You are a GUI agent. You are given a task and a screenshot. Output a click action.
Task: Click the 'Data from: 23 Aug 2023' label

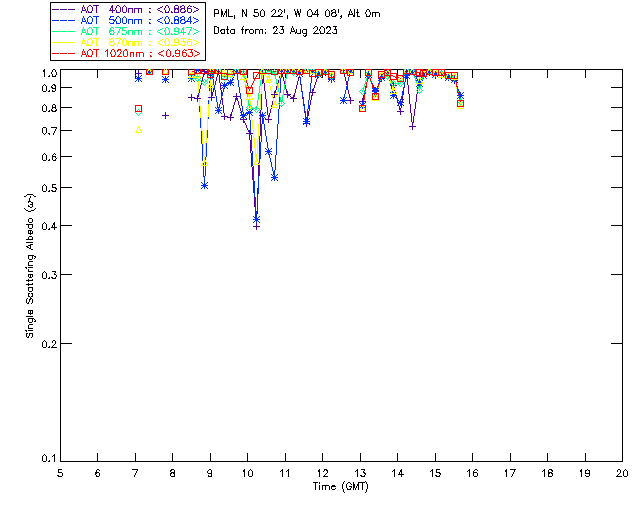click(x=275, y=31)
